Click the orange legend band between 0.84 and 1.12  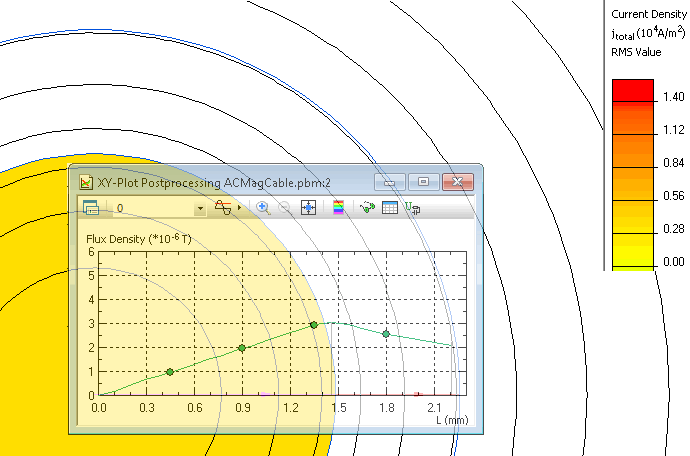pos(633,151)
